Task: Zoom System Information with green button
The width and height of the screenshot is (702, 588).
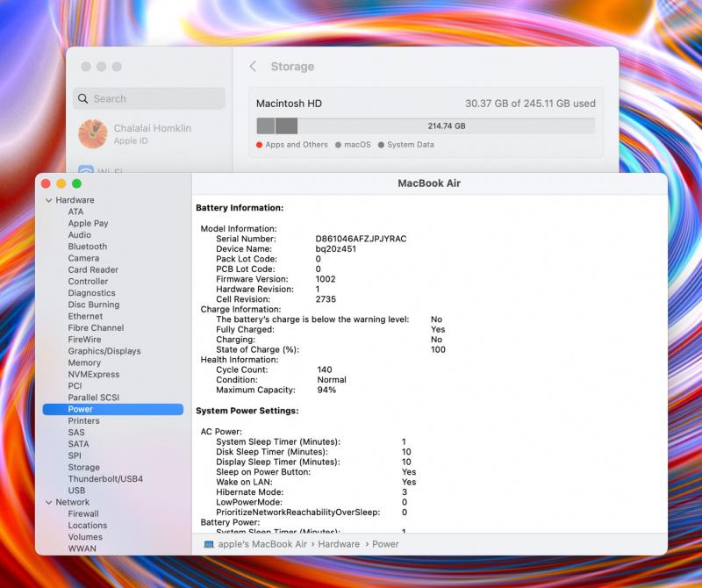Action: (76, 183)
